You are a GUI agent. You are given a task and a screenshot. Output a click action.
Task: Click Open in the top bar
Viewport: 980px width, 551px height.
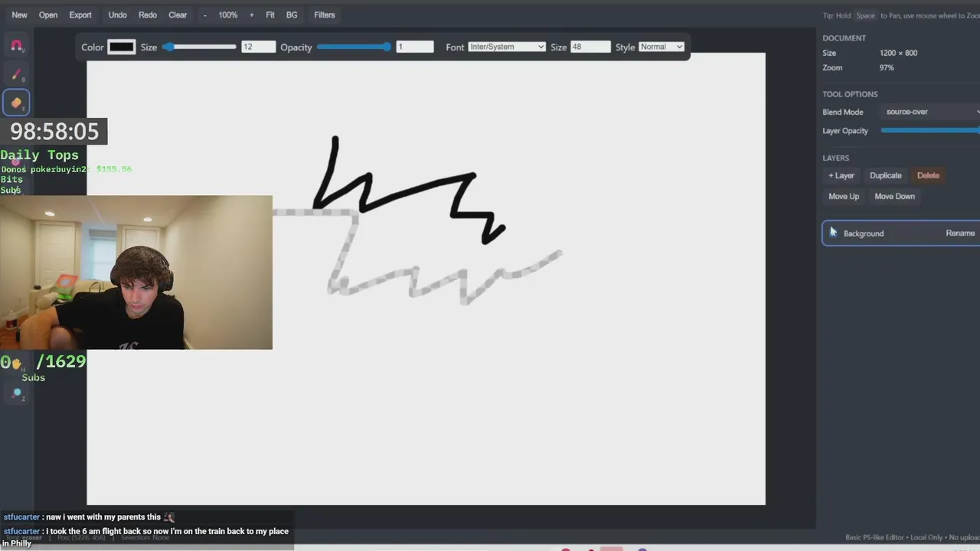pos(48,15)
